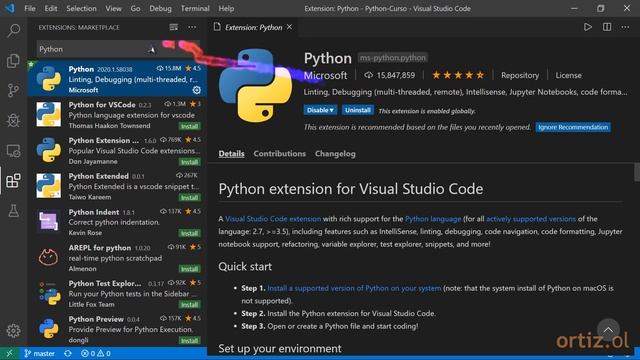Viewport: 640px width, 360px height.
Task: Click the details pane vertical scrollbar
Action: (x=636, y=172)
